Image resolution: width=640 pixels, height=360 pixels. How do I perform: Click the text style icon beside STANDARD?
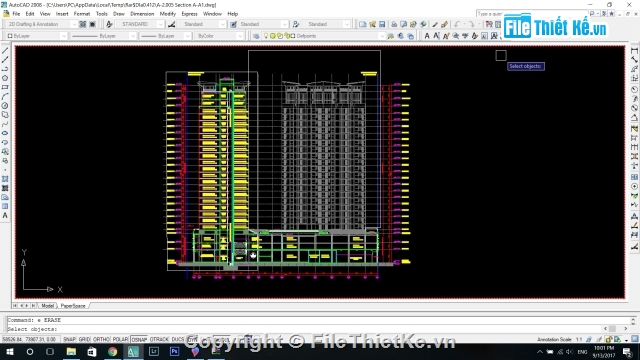pyautogui.click(x=109, y=24)
